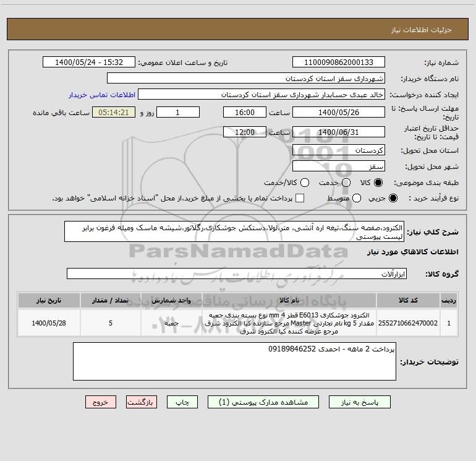Image resolution: width=476 pixels, height=461 pixels.
Task: Click the announcement date field 1400/05/24 - 15:32
Action: [x=89, y=62]
